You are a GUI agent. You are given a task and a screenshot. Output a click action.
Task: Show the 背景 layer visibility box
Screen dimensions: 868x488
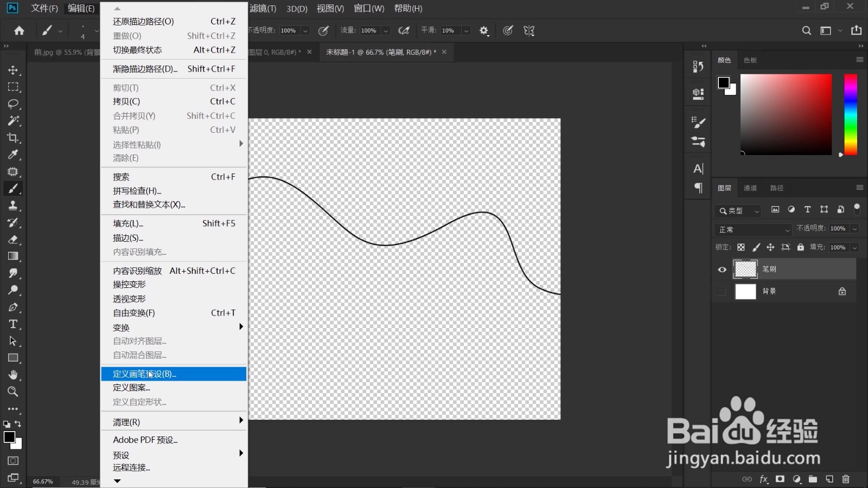(x=722, y=292)
